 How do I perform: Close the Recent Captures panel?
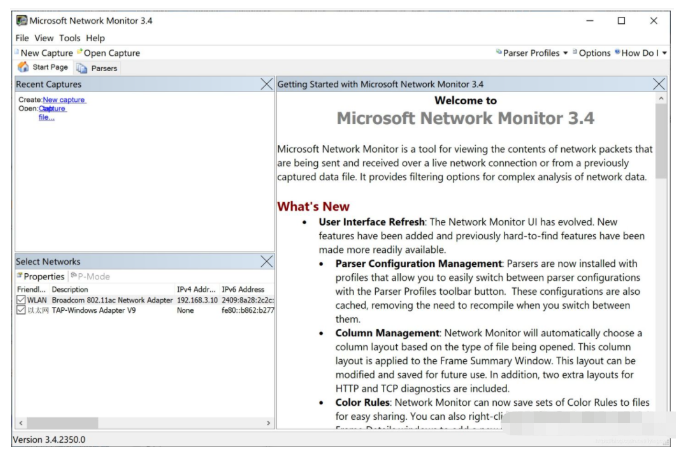(266, 84)
